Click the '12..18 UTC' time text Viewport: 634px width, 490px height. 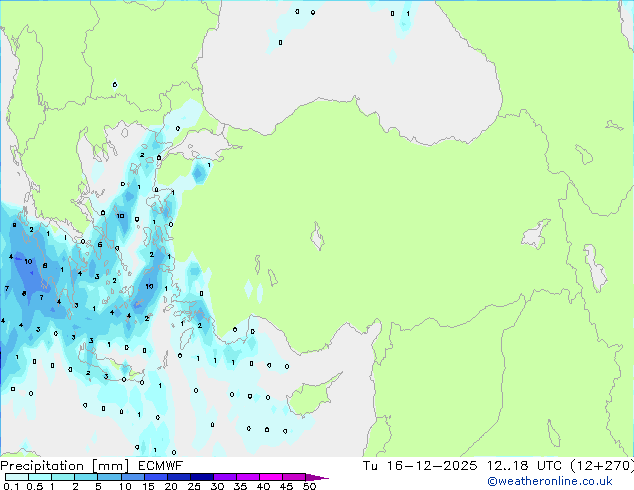tap(524, 466)
